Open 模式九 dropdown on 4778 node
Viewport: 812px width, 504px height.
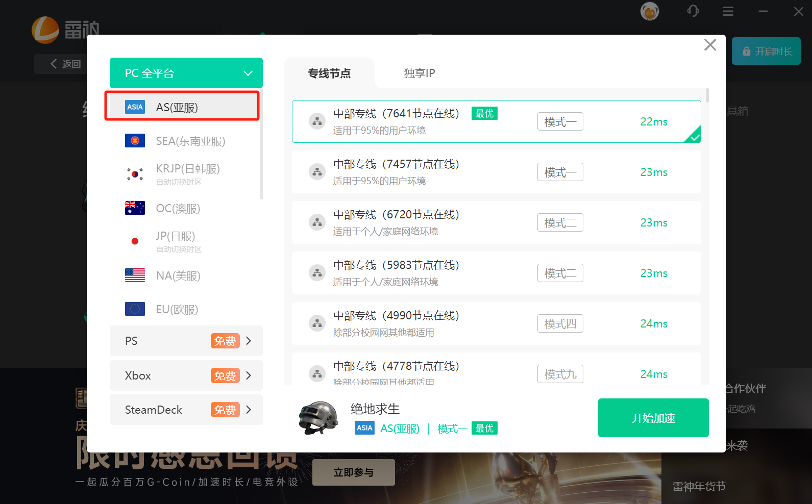click(560, 374)
